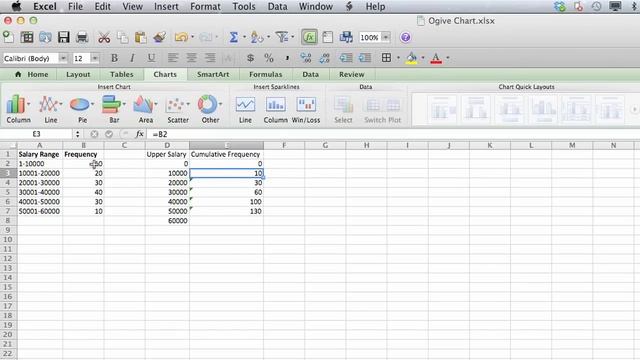Screen dimensions: 640x360
Task: Apply currency dollar format
Action: [x=250, y=58]
